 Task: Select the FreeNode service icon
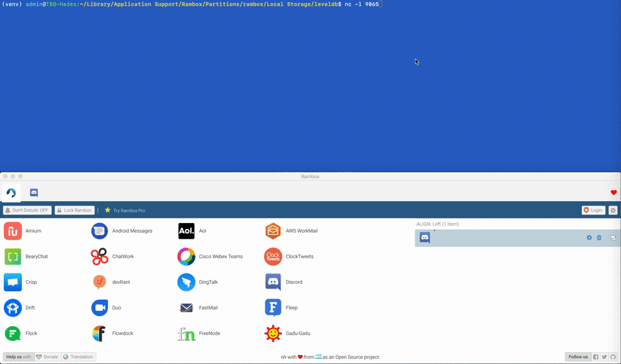point(186,334)
